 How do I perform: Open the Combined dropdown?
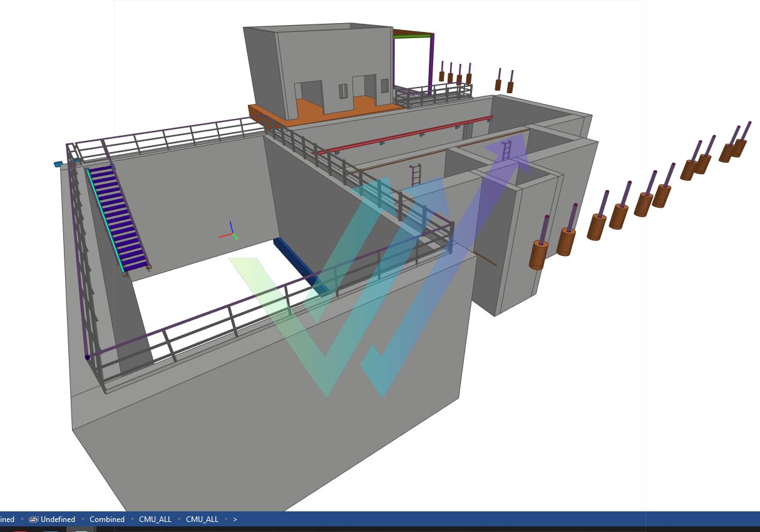(x=132, y=519)
